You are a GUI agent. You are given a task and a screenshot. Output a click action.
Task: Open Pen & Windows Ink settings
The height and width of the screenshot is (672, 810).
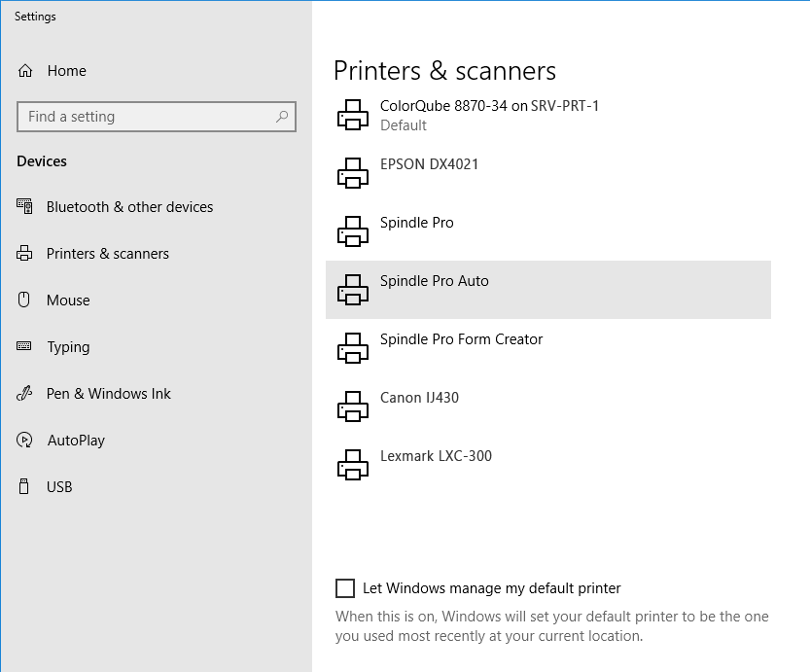click(x=109, y=394)
